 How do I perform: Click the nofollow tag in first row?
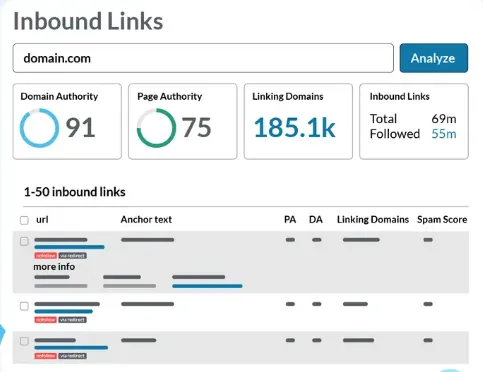[46, 256]
